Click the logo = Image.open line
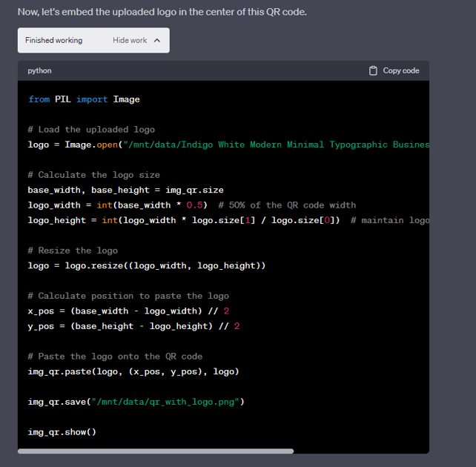Viewport: 476px width, 467px height. pos(228,145)
